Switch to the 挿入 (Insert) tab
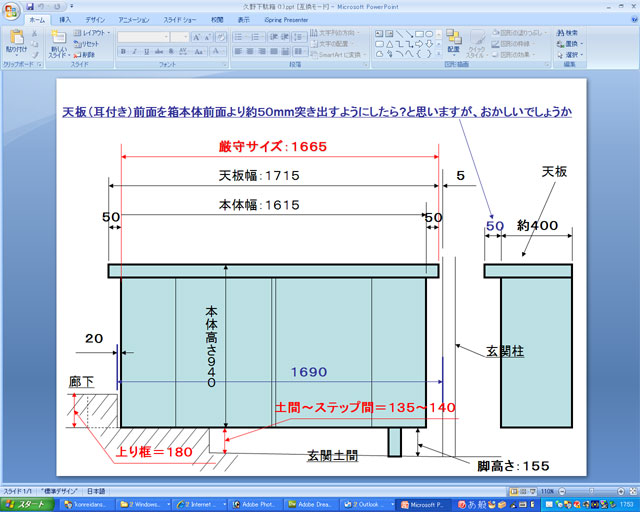Viewport: 640px width, 512px height. tap(65, 19)
